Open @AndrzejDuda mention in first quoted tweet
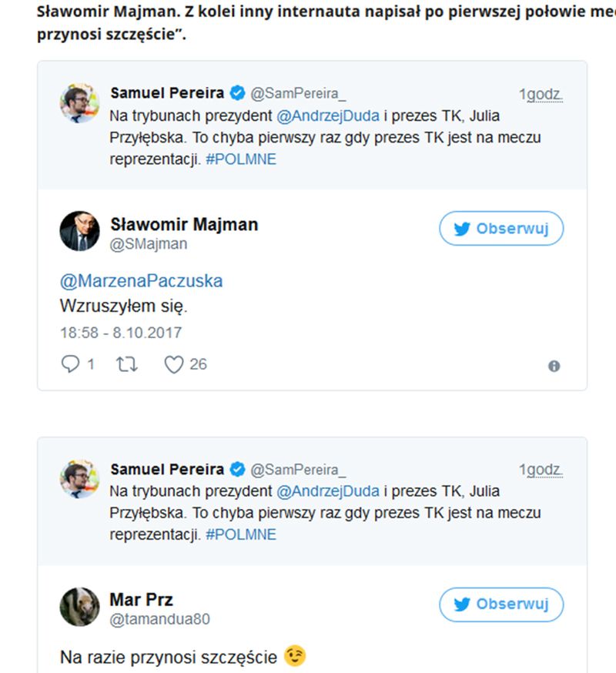Image resolution: width=616 pixels, height=673 pixels. tap(327, 116)
